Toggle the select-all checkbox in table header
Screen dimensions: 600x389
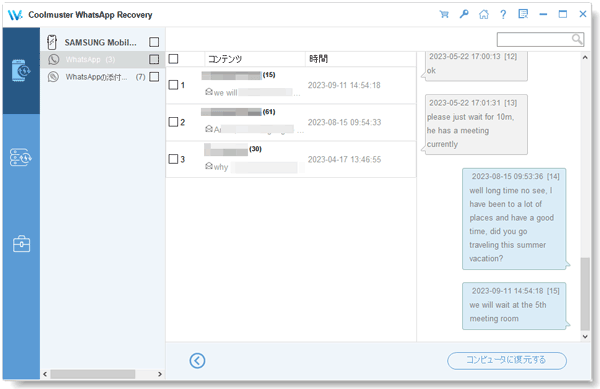(x=173, y=59)
